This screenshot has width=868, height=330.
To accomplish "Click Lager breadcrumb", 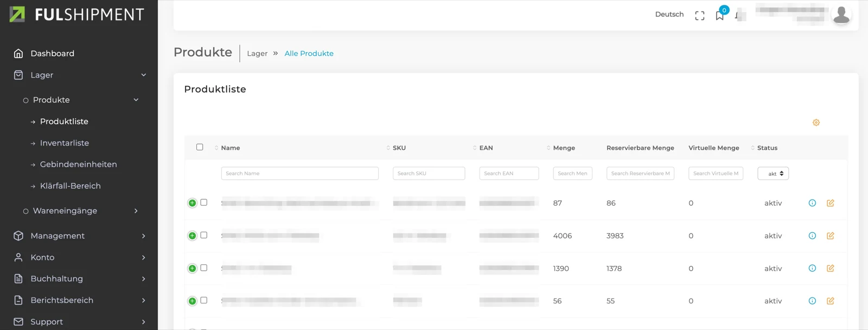I will pos(257,53).
